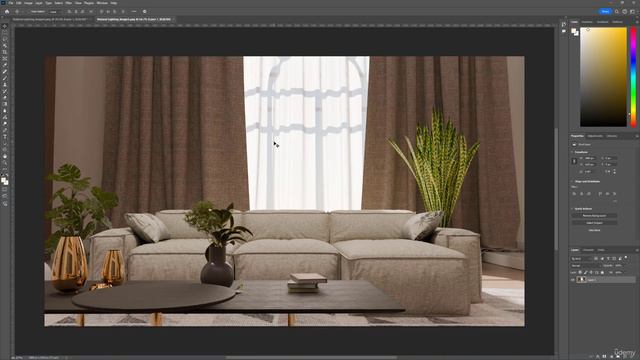
Task: Select the Clone Stamp tool
Action: pos(5,84)
